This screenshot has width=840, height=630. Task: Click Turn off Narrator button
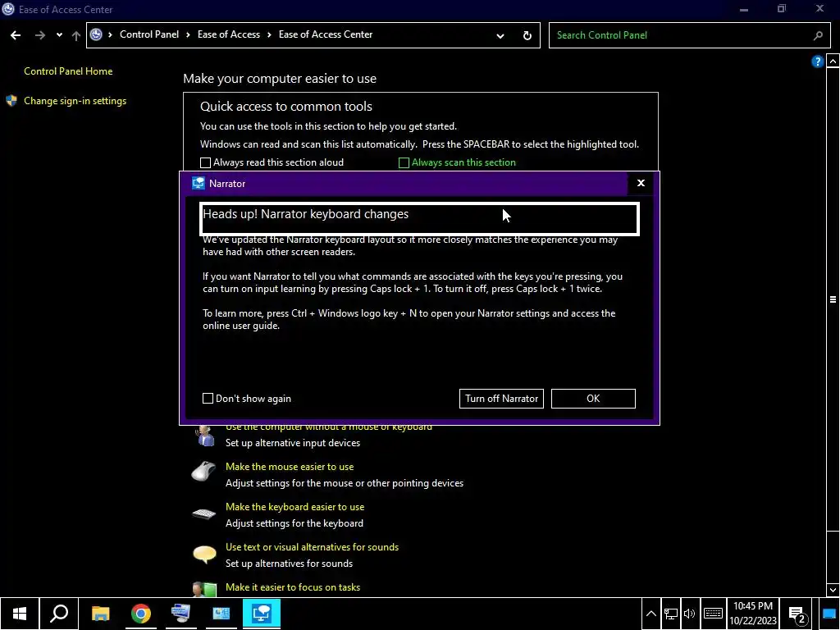tap(501, 399)
